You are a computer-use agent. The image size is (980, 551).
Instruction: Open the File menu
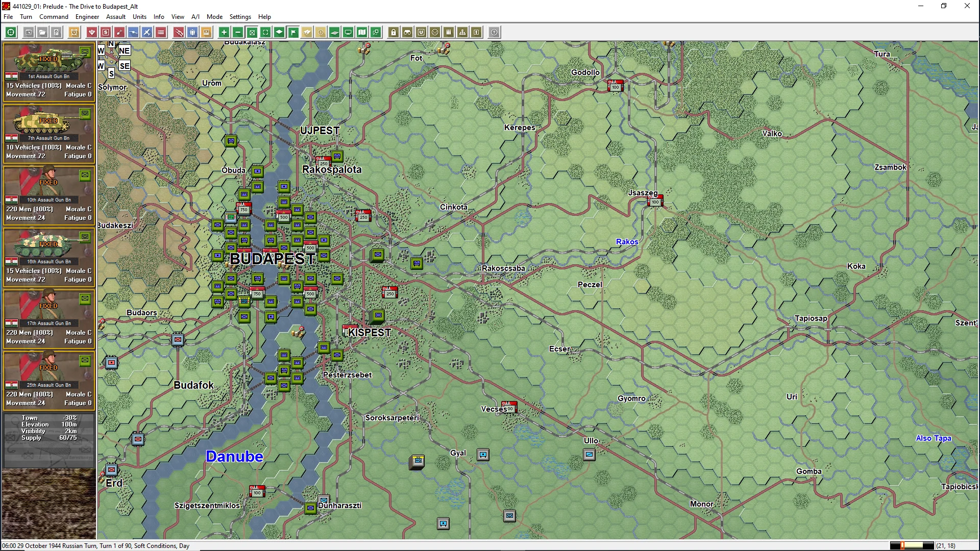tap(8, 16)
